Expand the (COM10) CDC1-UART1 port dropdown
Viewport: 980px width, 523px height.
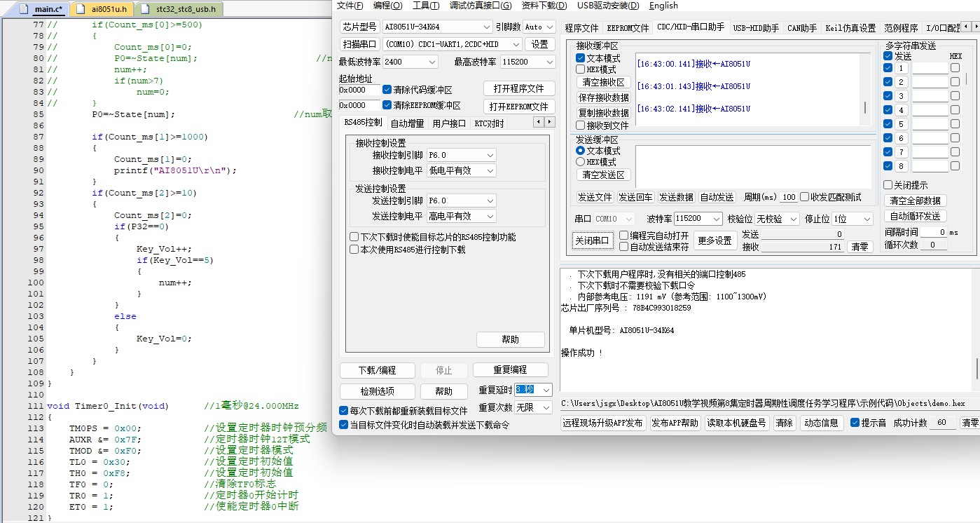pyautogui.click(x=452, y=44)
